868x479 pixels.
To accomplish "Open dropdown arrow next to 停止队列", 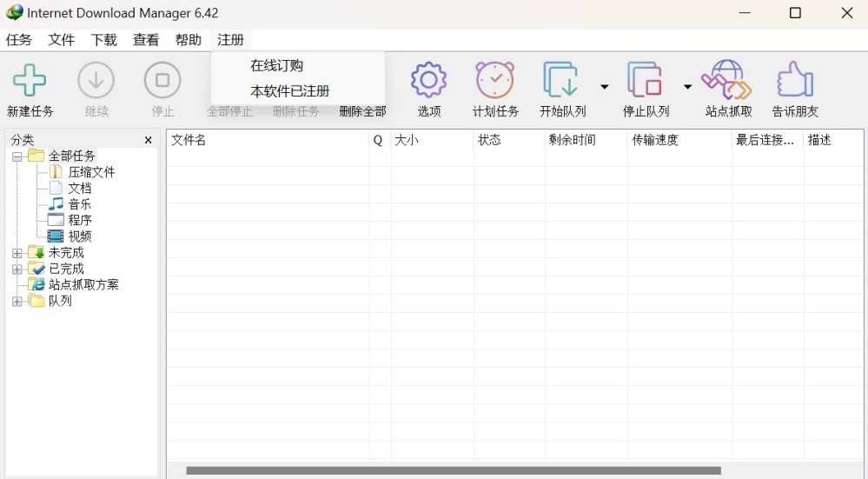I will click(x=687, y=86).
